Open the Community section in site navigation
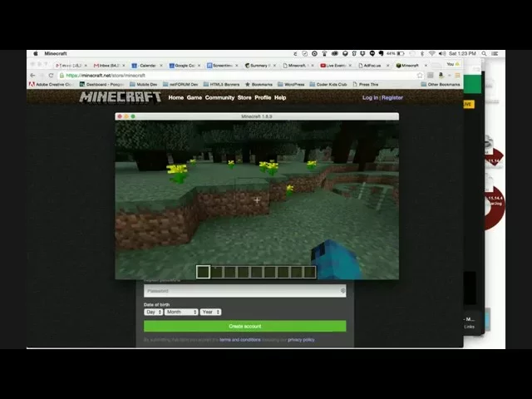This screenshot has width=532, height=399. pyautogui.click(x=219, y=97)
